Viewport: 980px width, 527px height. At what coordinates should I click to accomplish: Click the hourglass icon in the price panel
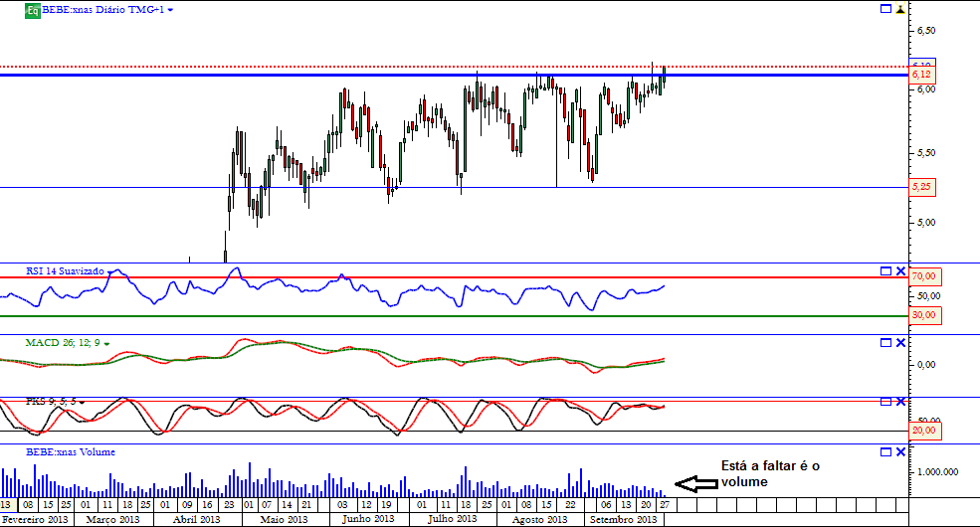(x=900, y=9)
